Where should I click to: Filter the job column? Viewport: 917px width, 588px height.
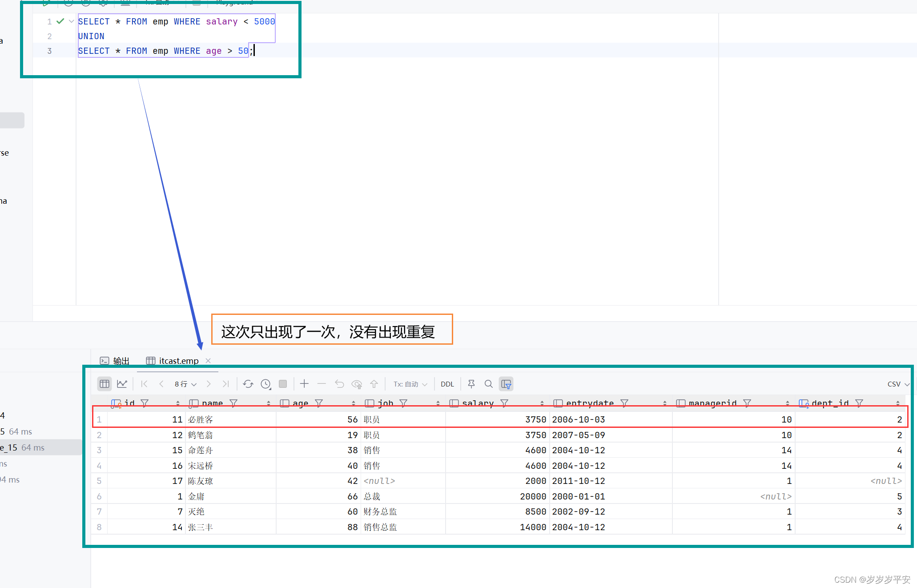tap(403, 403)
